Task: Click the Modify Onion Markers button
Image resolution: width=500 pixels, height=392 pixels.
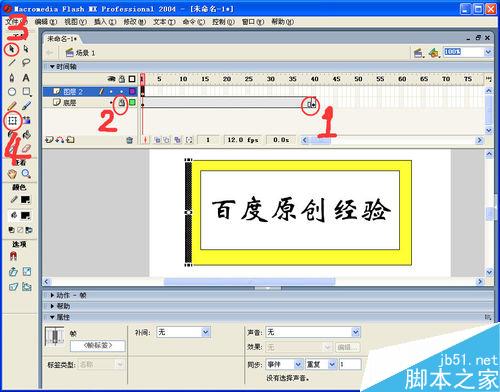Action: (189, 140)
